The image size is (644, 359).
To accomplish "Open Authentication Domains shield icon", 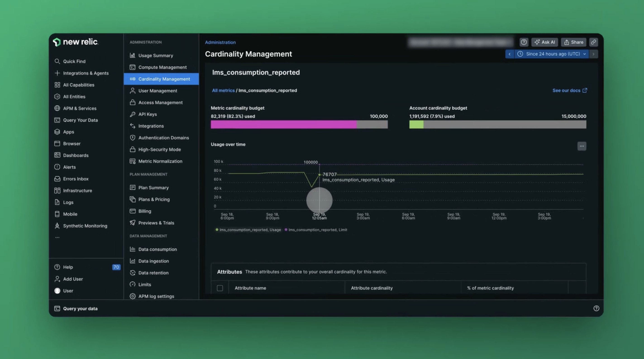I will (133, 138).
